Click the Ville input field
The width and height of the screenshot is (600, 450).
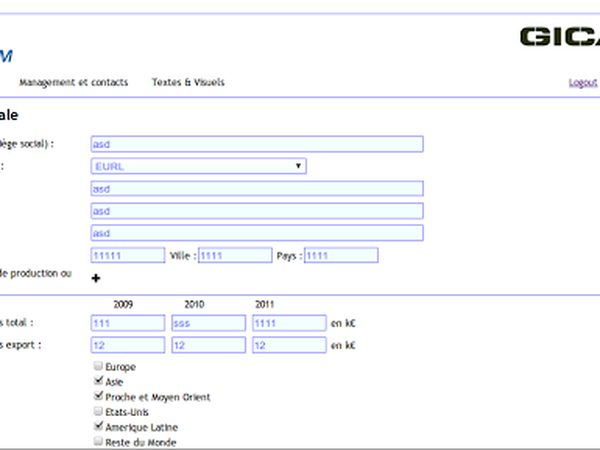pos(235,255)
